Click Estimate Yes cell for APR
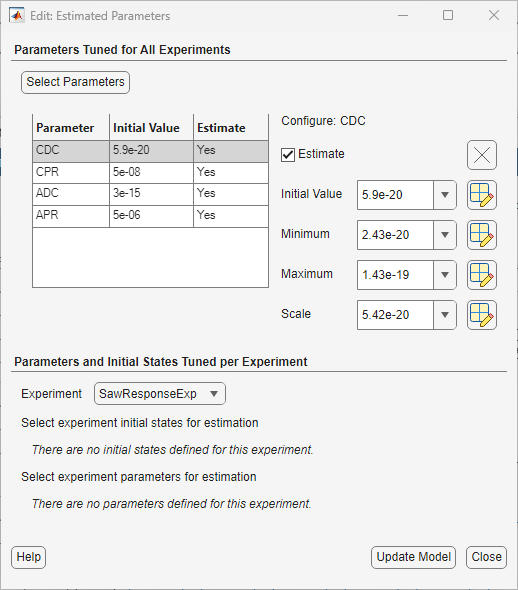Screen dimensions: 518x590 (x=231, y=216)
